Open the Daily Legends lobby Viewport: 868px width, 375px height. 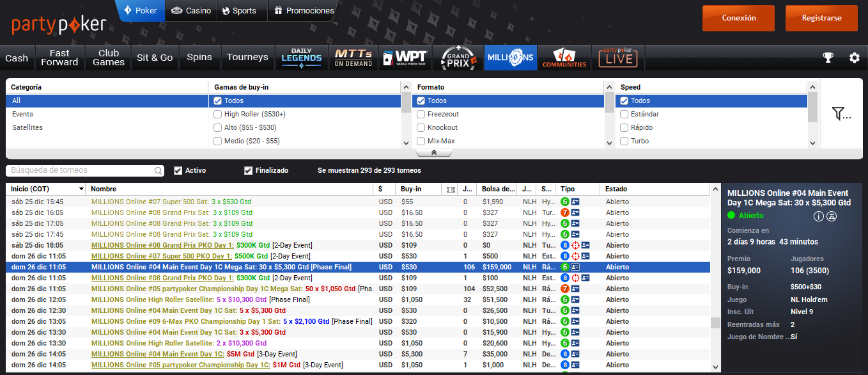(302, 58)
